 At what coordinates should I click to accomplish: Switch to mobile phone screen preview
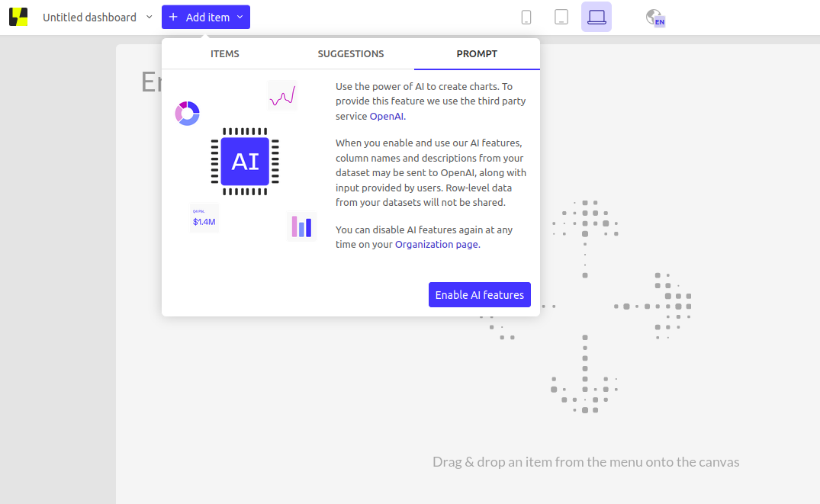[526, 17]
